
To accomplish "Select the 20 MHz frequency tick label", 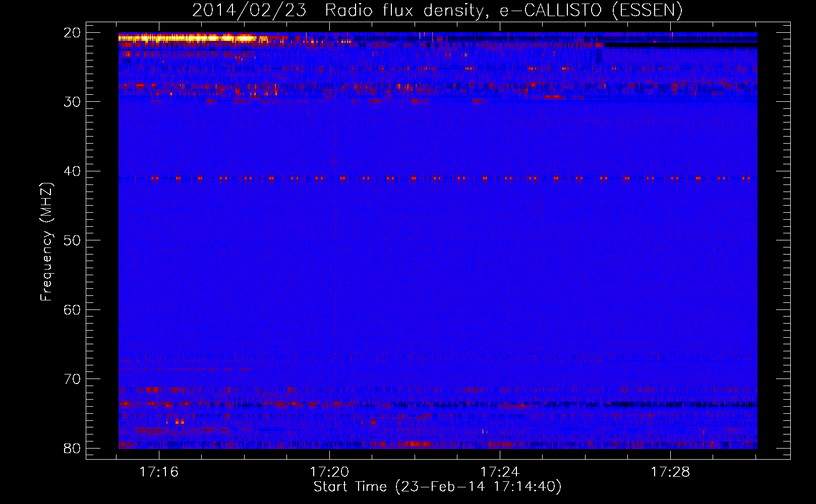I will (x=73, y=33).
